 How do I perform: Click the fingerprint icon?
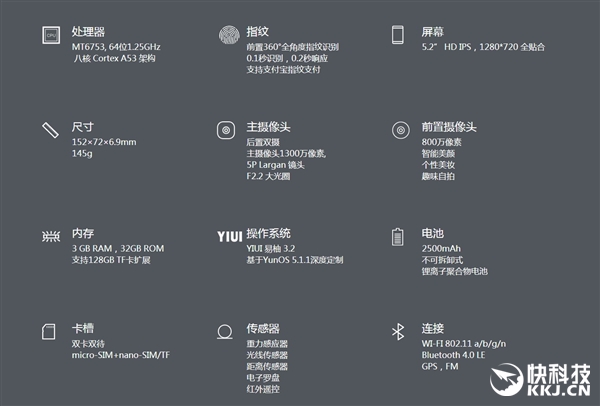(x=229, y=35)
